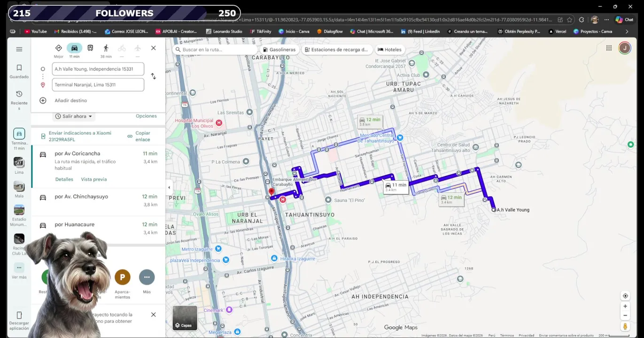Select public transit travel mode
644x338 pixels.
[90, 48]
